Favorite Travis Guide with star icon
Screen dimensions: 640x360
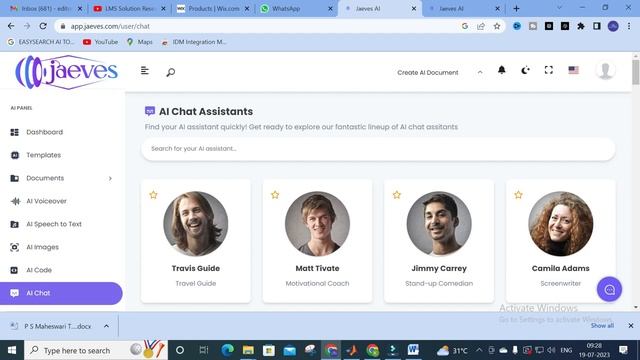coord(153,195)
